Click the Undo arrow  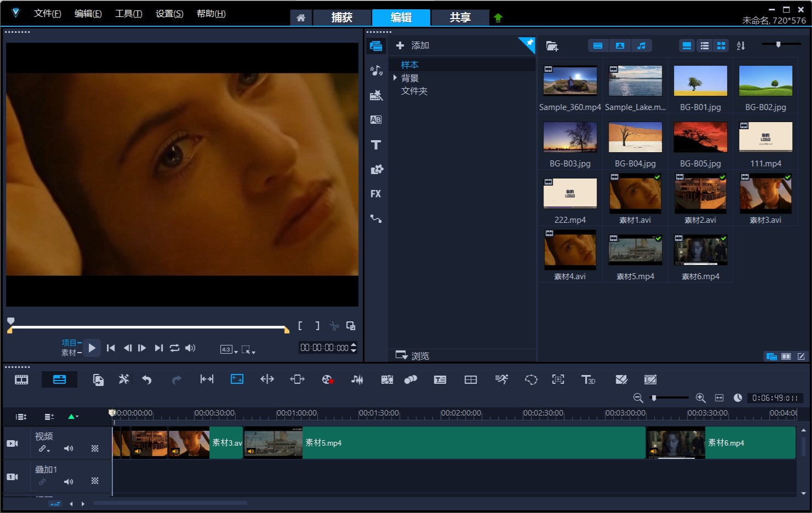tap(146, 379)
